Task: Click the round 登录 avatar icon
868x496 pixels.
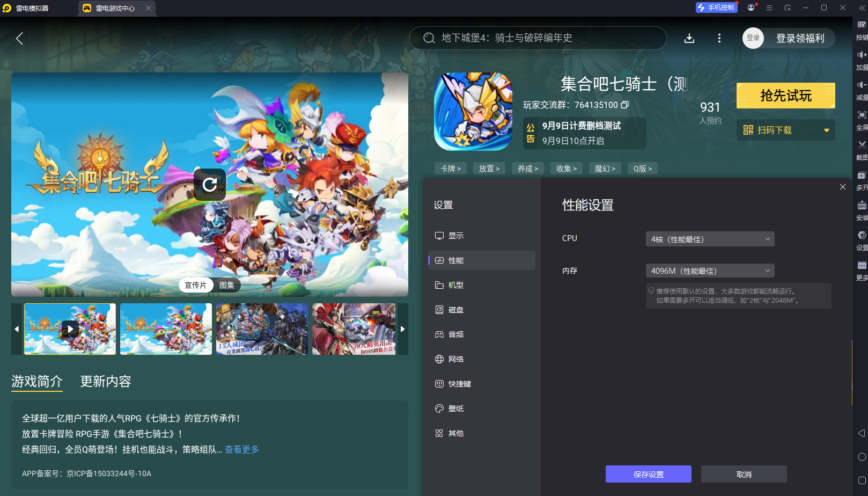Action: (753, 38)
